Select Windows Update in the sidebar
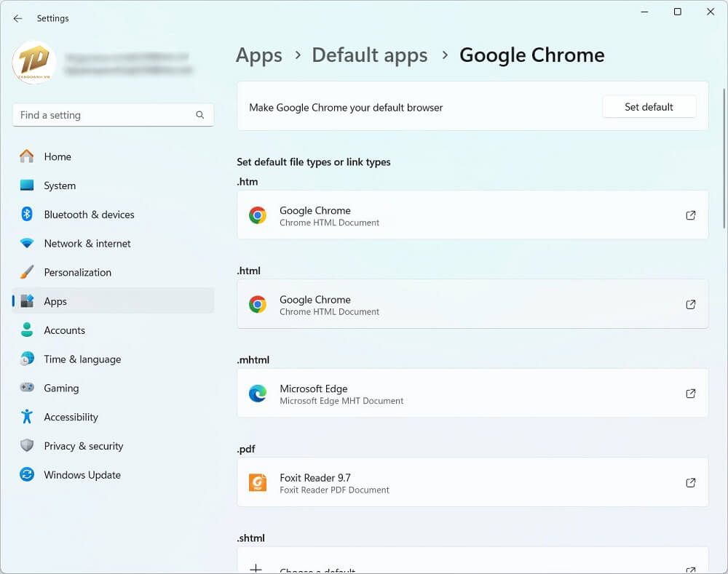 pyautogui.click(x=113, y=474)
